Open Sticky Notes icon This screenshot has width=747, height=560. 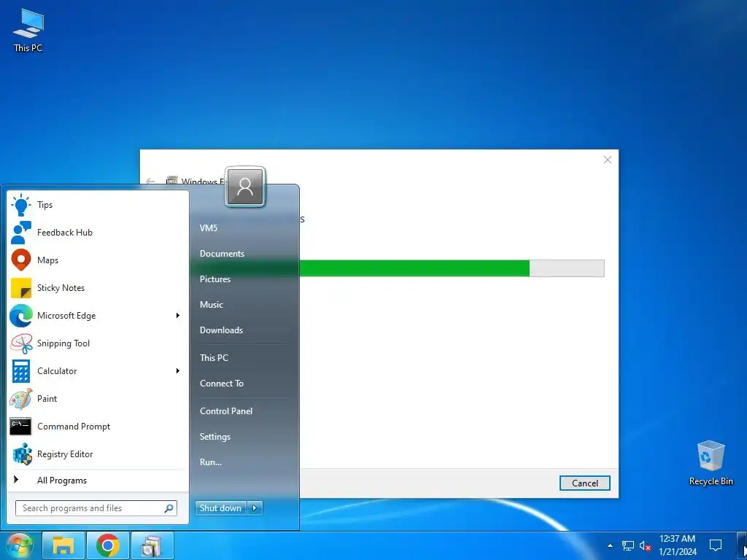[21, 287]
